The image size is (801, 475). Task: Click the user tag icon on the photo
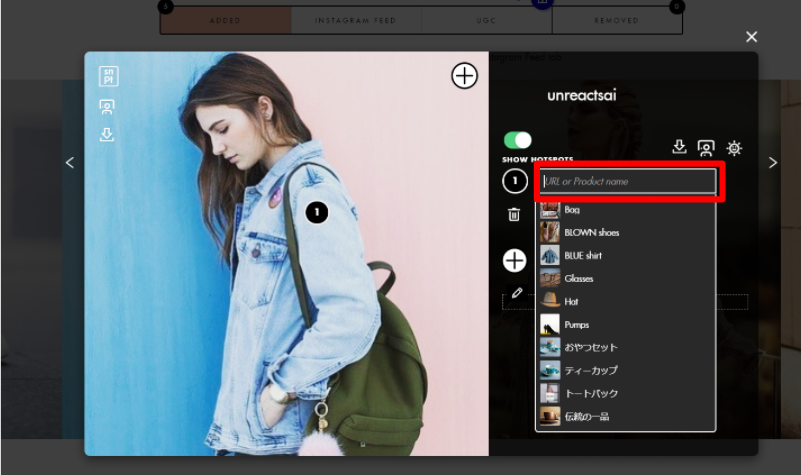[x=107, y=106]
